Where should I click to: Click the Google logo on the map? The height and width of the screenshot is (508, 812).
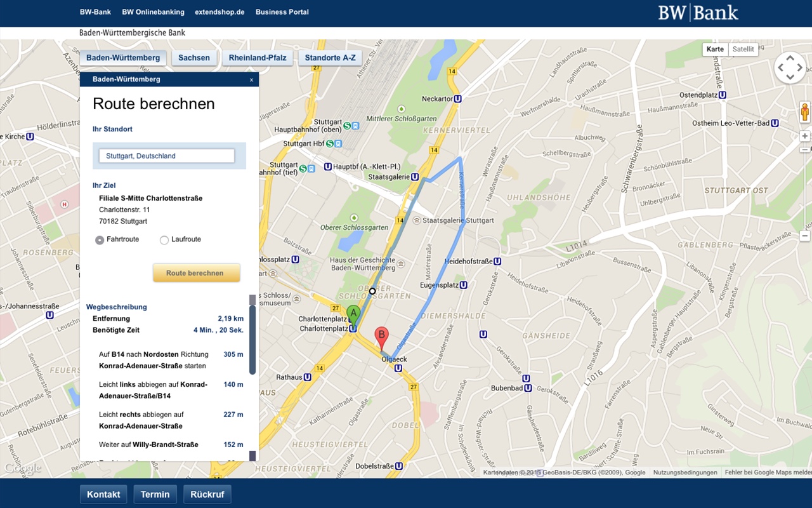coord(22,469)
